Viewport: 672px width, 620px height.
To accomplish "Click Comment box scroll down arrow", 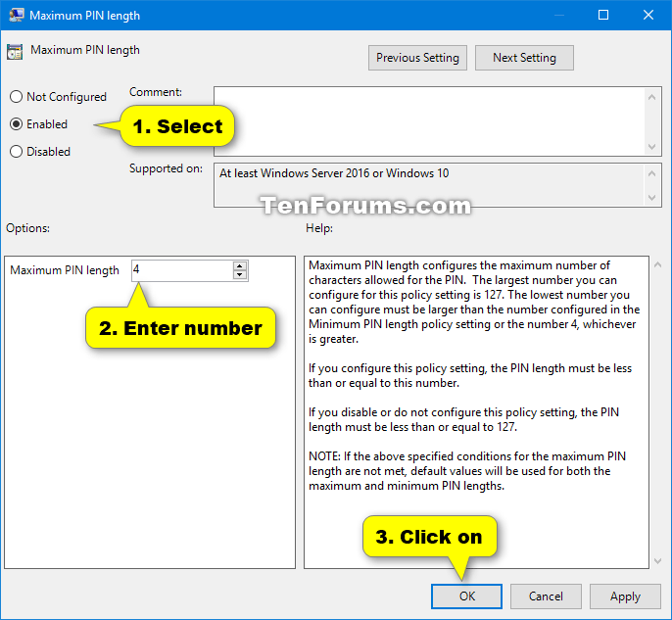I will pos(651,147).
